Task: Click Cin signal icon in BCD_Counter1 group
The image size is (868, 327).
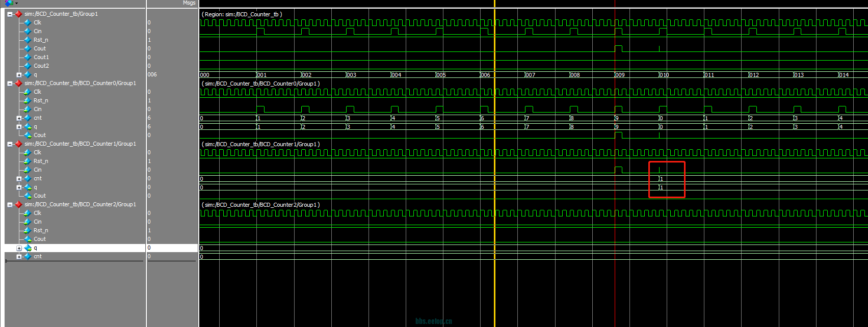Action: click(x=28, y=170)
